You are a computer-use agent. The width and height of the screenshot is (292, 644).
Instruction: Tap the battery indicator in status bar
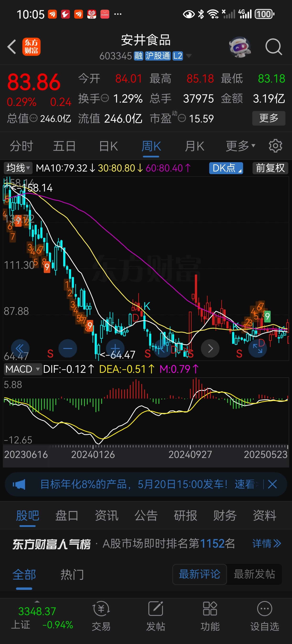pyautogui.click(x=265, y=14)
